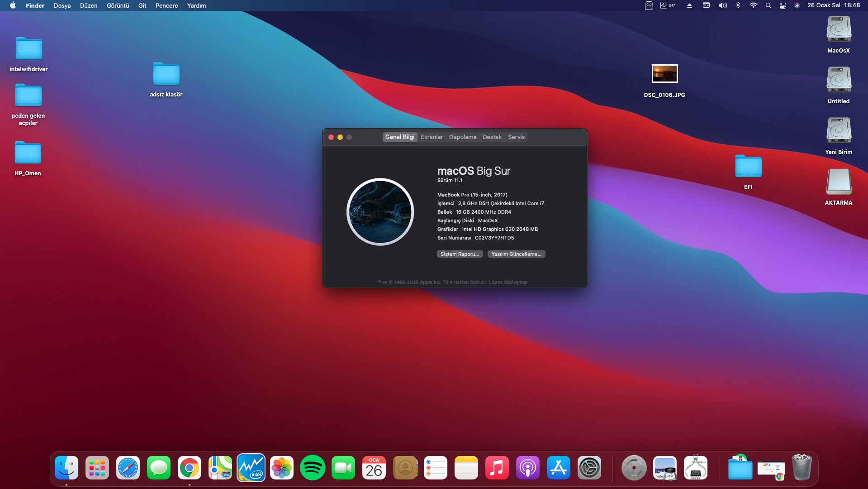Launch Google Chrome in the Dock
This screenshot has width=868, height=489.
coord(190,468)
